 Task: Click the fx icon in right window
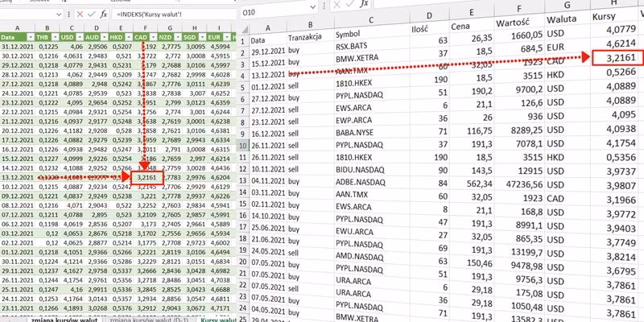tap(364, 4)
